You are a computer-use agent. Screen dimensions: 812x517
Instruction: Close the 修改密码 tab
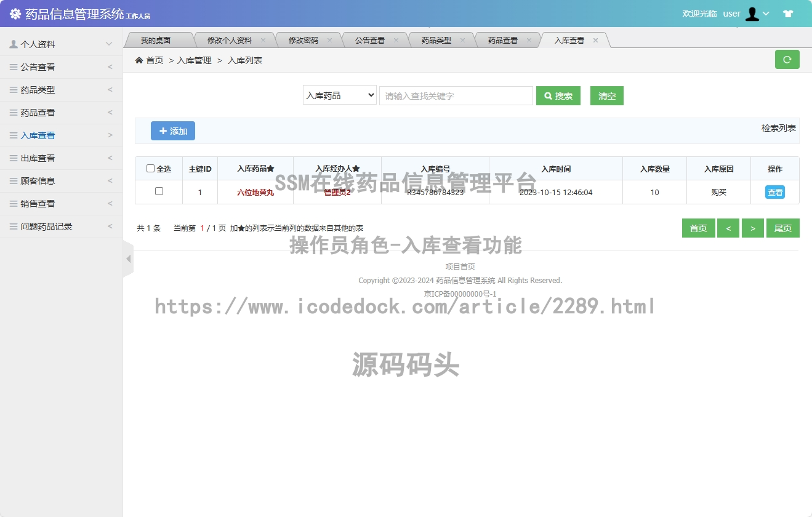click(x=329, y=40)
